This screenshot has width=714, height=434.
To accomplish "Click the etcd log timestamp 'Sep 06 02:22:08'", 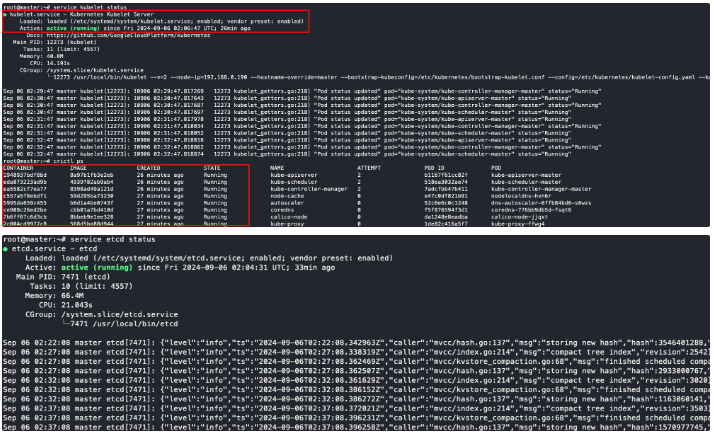I will [x=36, y=343].
